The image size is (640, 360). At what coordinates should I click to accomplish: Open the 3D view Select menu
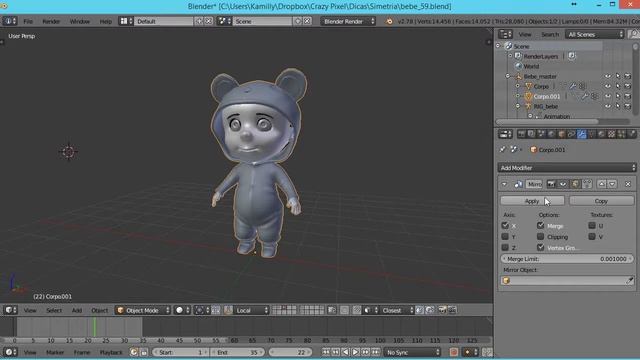tap(54, 310)
